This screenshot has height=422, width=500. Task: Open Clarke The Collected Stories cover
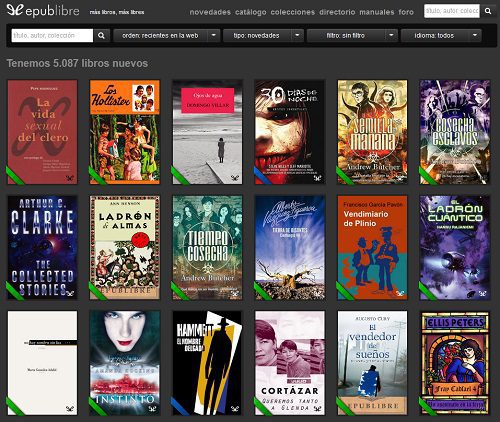click(x=42, y=248)
